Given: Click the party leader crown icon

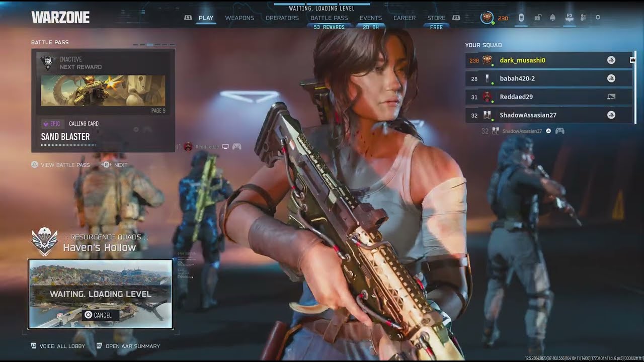Looking at the screenshot, I should pyautogui.click(x=632, y=60).
